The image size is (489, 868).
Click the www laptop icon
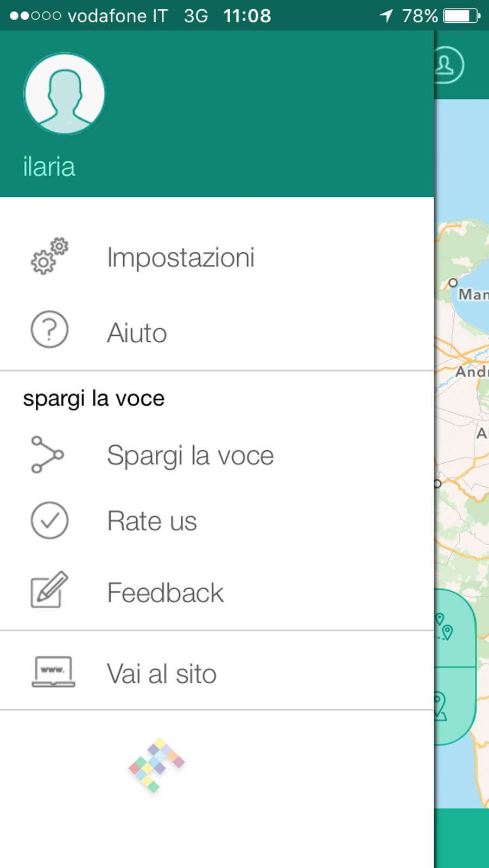(x=53, y=672)
